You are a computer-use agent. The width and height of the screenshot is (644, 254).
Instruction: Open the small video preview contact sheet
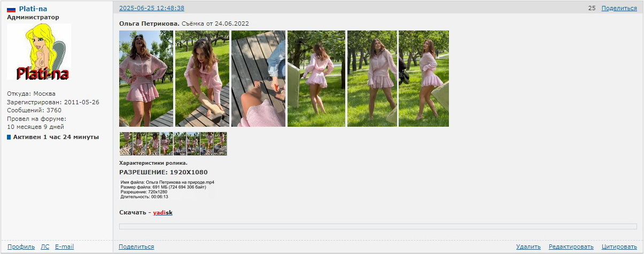pyautogui.click(x=173, y=144)
